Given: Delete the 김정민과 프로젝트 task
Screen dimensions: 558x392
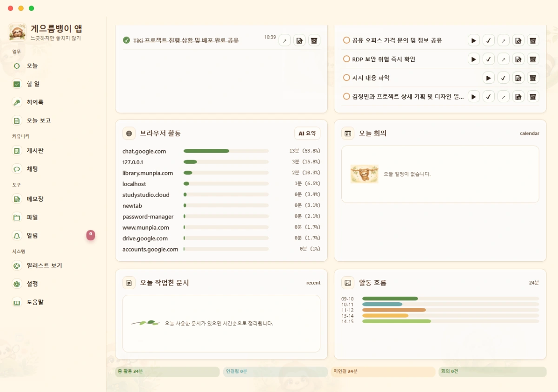Looking at the screenshot, I should click(x=533, y=97).
